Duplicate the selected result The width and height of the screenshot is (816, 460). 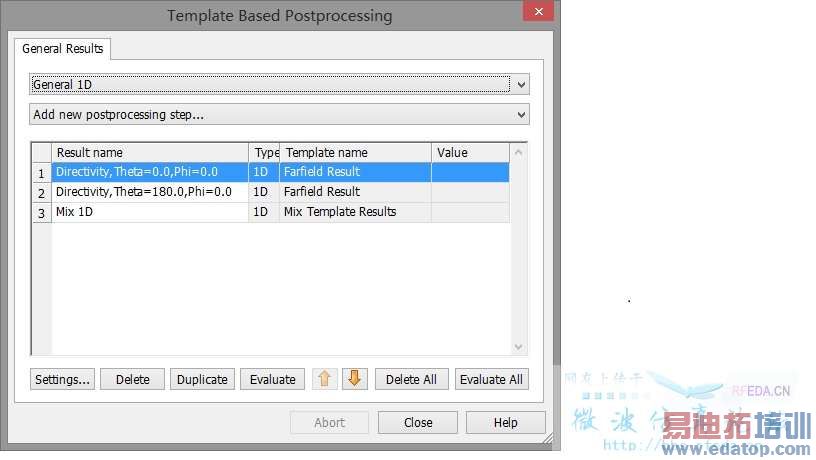pos(203,380)
